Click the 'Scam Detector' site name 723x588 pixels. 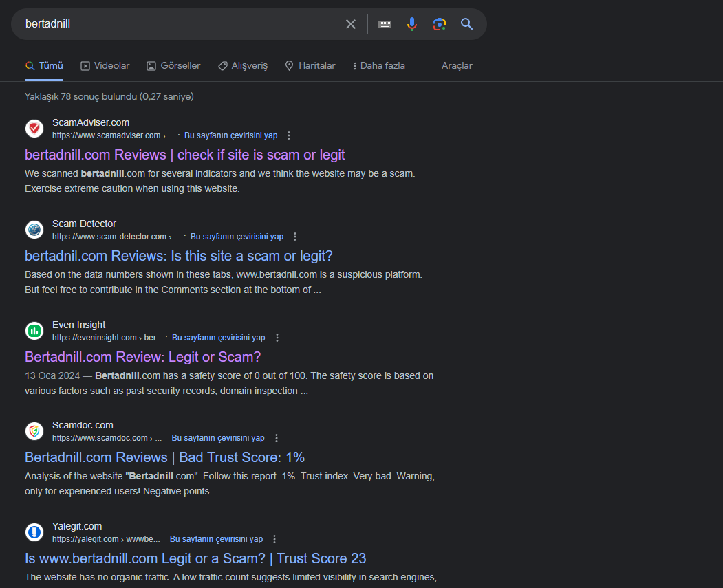(x=84, y=224)
